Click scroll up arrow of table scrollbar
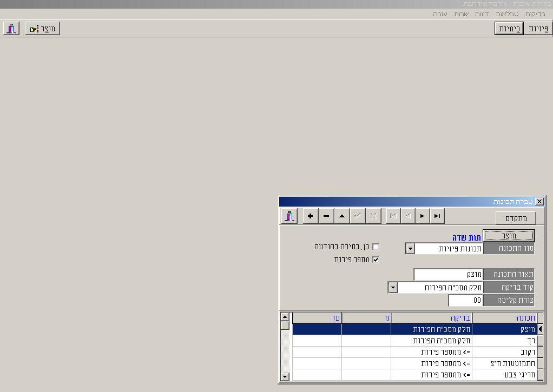The height and width of the screenshot is (392, 553). 285,316
